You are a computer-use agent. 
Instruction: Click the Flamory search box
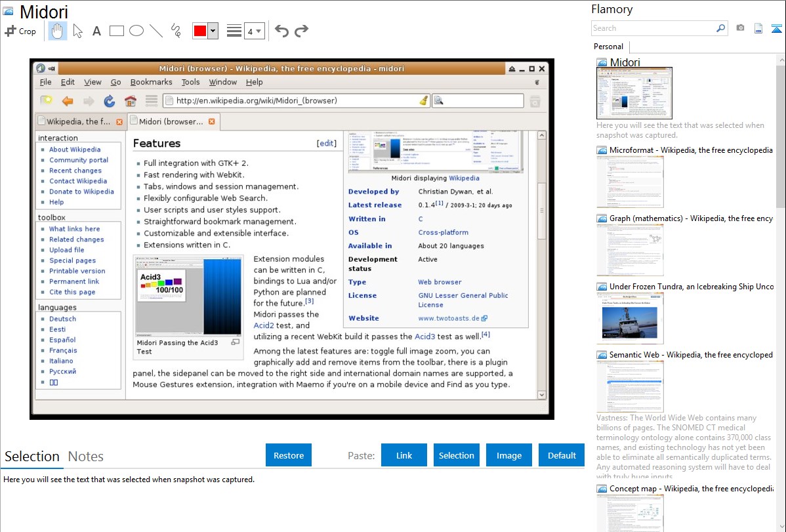click(653, 28)
